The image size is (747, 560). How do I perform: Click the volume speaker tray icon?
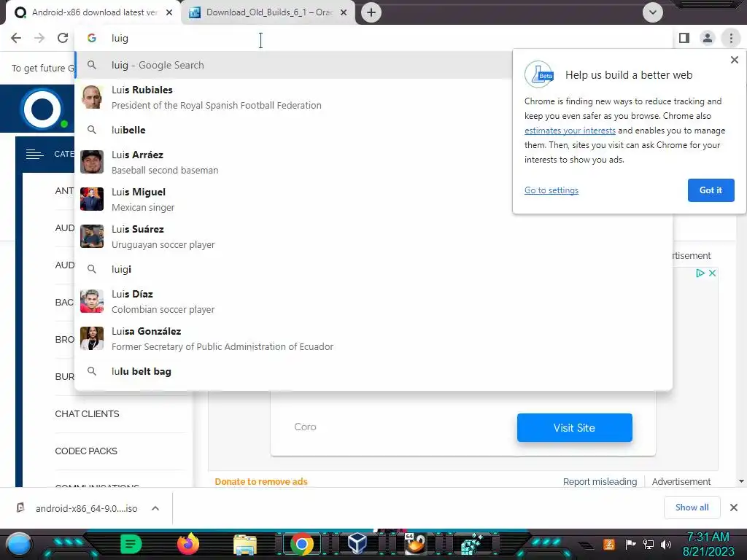pyautogui.click(x=666, y=544)
